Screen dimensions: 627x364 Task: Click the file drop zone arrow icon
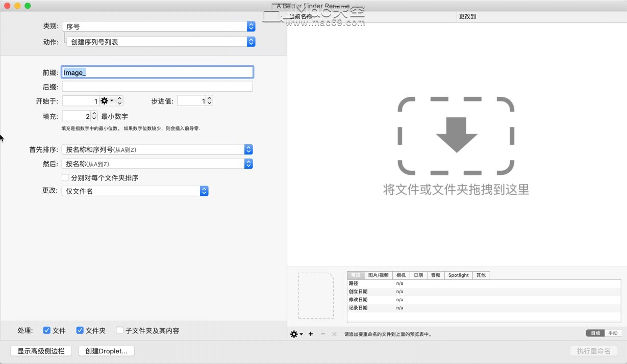[x=456, y=136]
